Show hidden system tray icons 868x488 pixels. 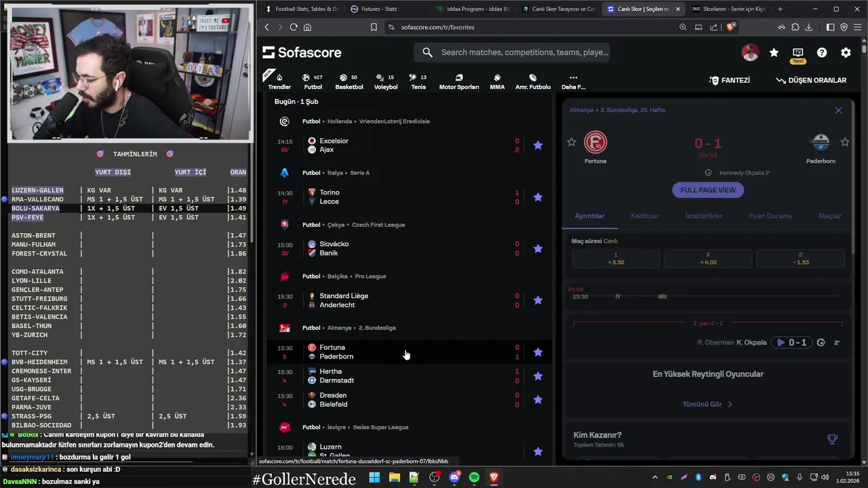(x=654, y=477)
